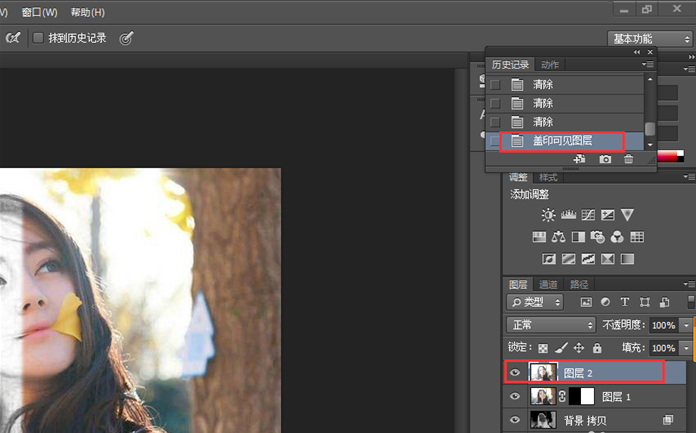Viewport: 696px width, 433px height.
Task: Lock transparent pixels icon
Action: coord(543,348)
